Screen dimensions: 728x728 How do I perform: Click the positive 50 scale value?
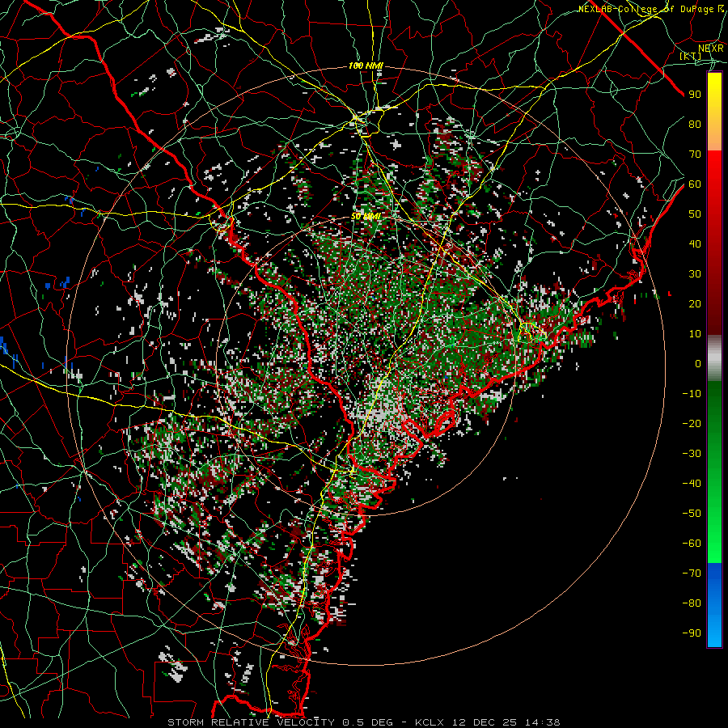click(695, 214)
